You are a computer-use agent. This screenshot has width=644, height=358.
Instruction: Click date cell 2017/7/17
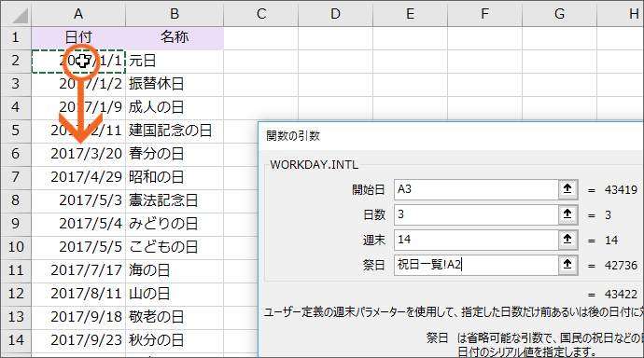[78, 270]
